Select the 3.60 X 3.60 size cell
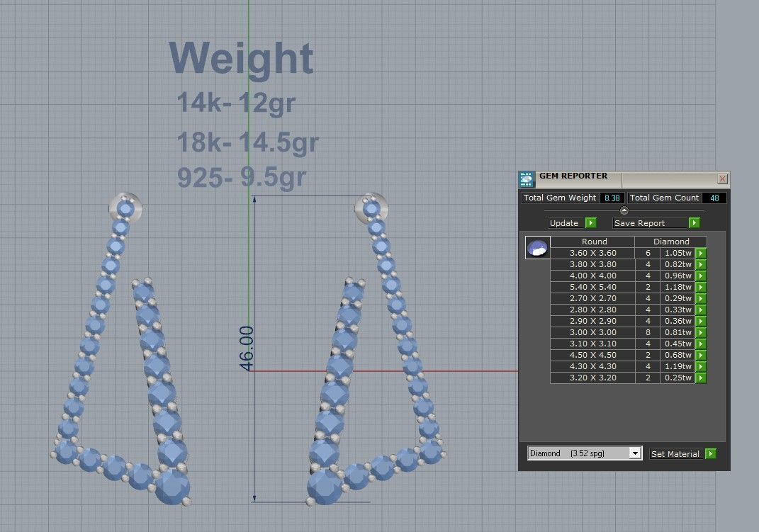759x532 pixels. (x=593, y=253)
